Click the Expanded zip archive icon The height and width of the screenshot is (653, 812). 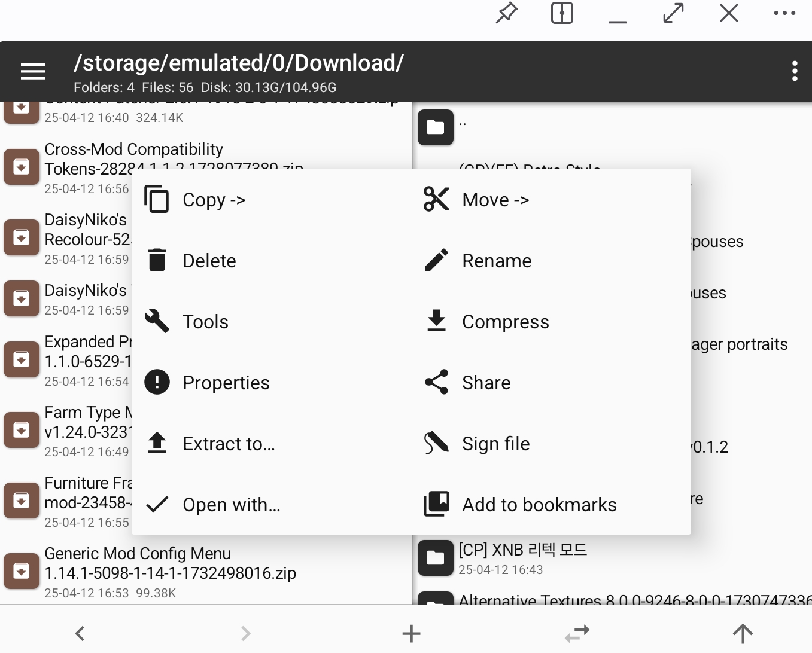[22, 359]
